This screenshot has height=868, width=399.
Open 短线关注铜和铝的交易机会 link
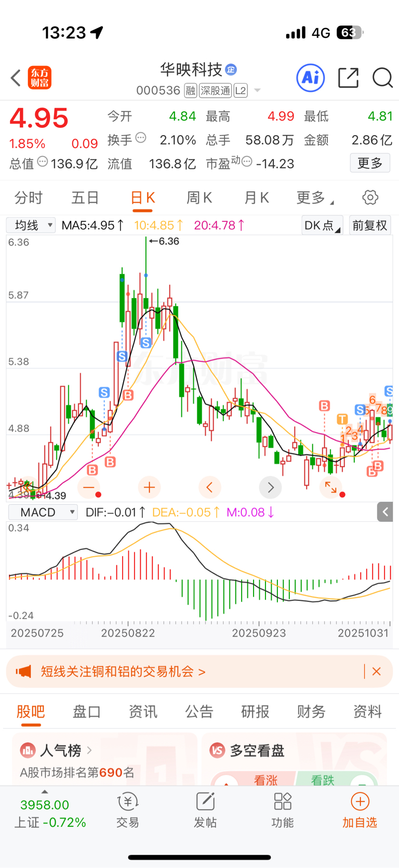[x=123, y=672]
